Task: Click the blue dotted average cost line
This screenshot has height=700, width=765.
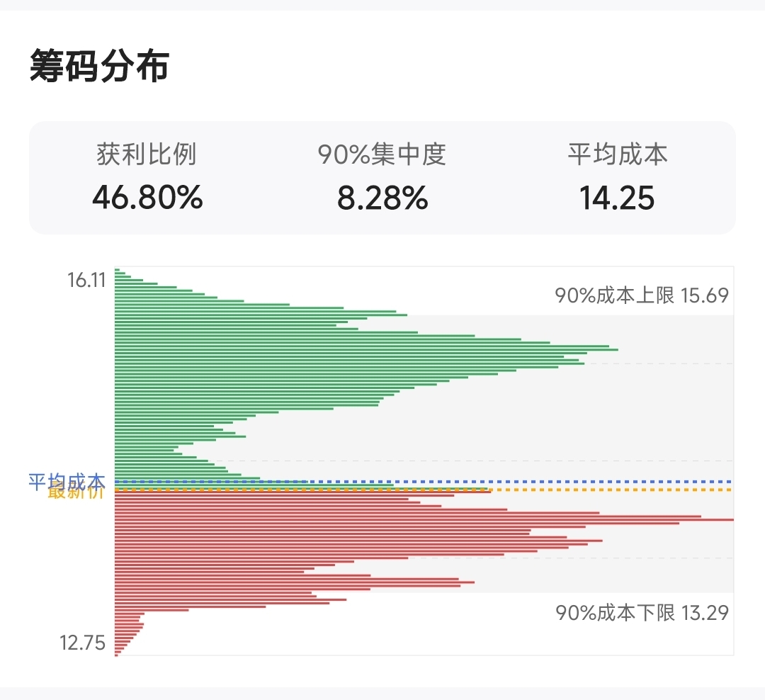Action: [424, 482]
